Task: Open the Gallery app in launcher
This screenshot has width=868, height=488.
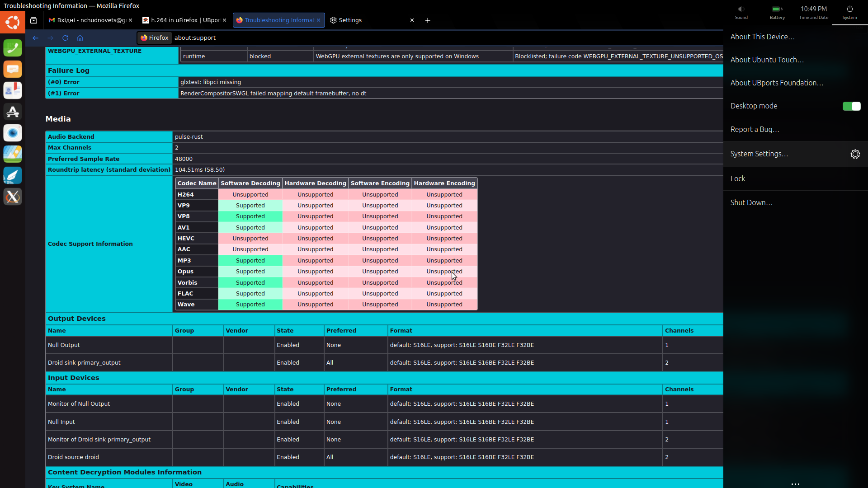Action: pos(13,154)
